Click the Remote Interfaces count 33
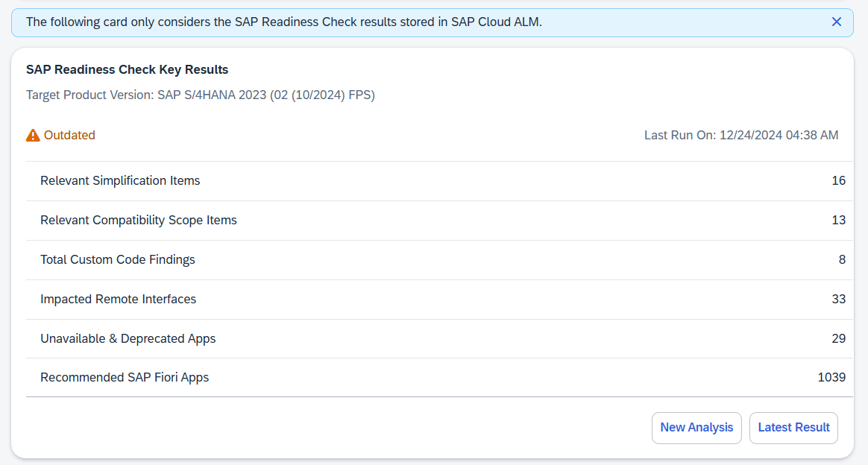This screenshot has width=868, height=465. tap(838, 300)
